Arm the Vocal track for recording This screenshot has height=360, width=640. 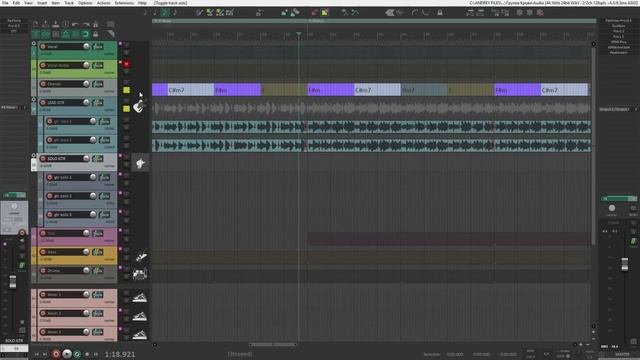[x=43, y=47]
